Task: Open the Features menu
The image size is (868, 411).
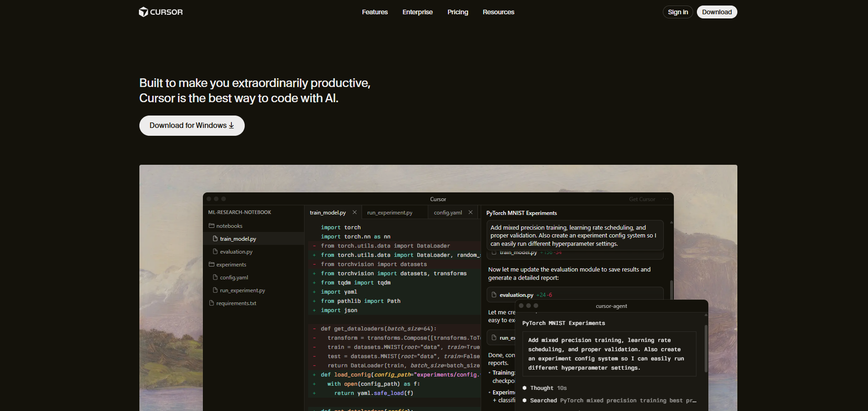Action: click(374, 12)
